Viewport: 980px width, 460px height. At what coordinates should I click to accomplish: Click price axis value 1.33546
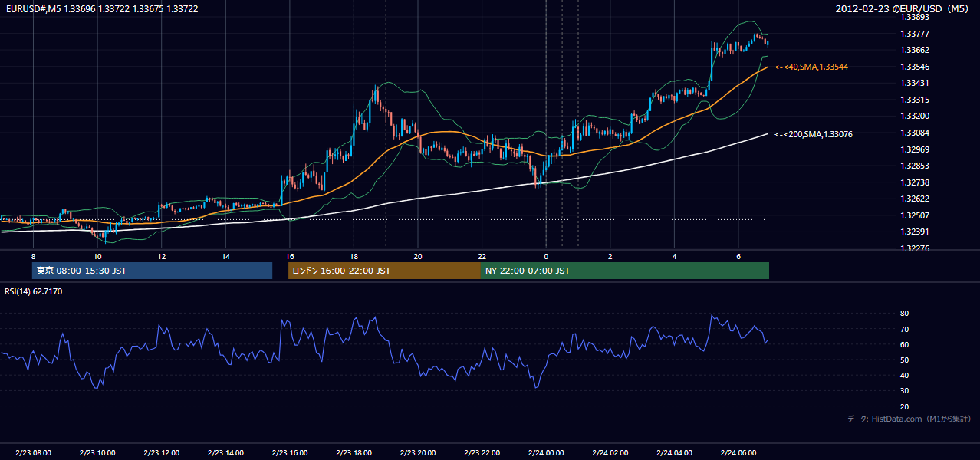coord(914,67)
